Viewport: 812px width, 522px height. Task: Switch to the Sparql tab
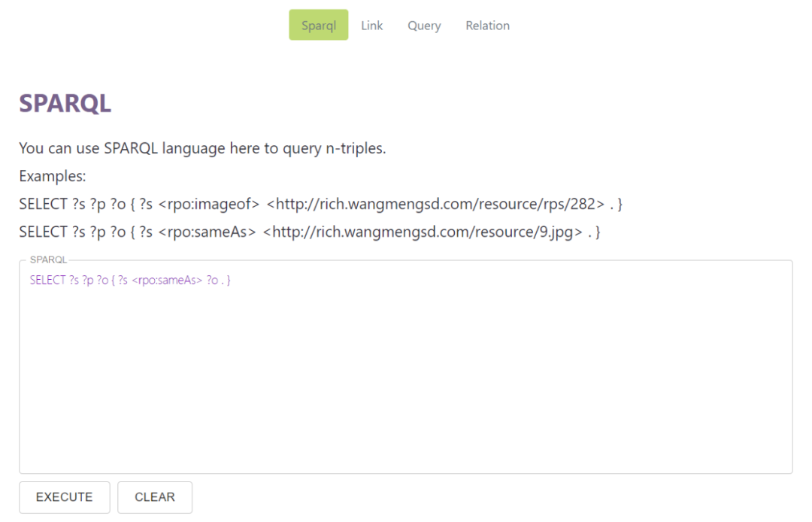pyautogui.click(x=318, y=26)
